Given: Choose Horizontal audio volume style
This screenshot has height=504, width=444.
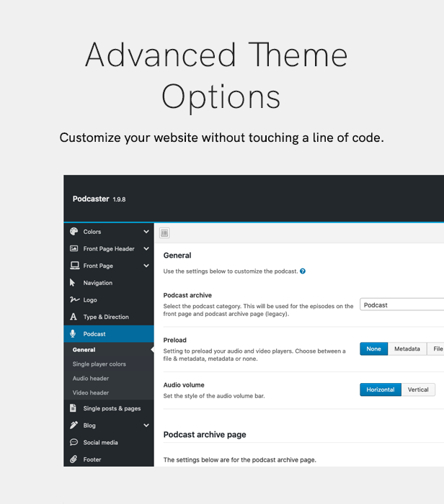Looking at the screenshot, I should tap(381, 390).
